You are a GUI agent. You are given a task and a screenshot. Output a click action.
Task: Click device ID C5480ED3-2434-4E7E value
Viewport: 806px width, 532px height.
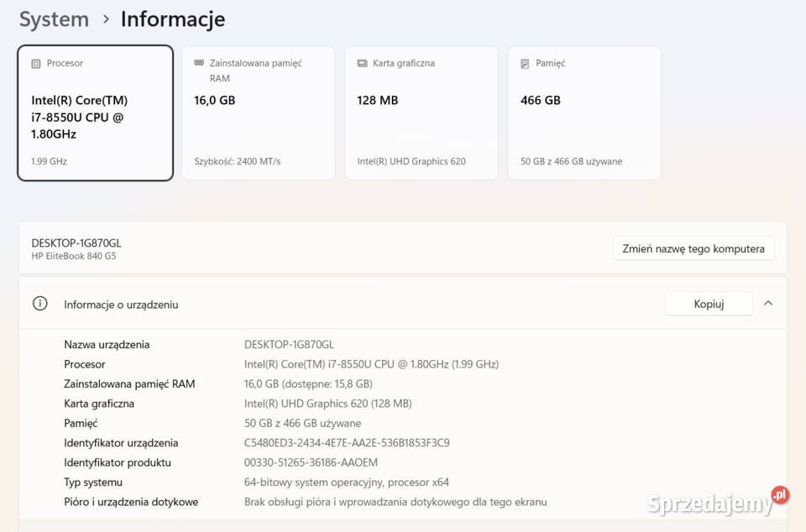pyautogui.click(x=347, y=443)
